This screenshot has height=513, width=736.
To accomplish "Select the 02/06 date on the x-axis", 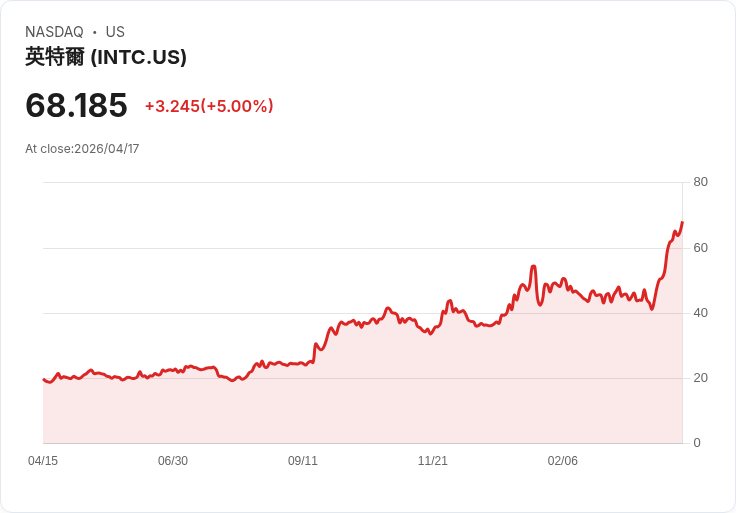I will tap(563, 461).
